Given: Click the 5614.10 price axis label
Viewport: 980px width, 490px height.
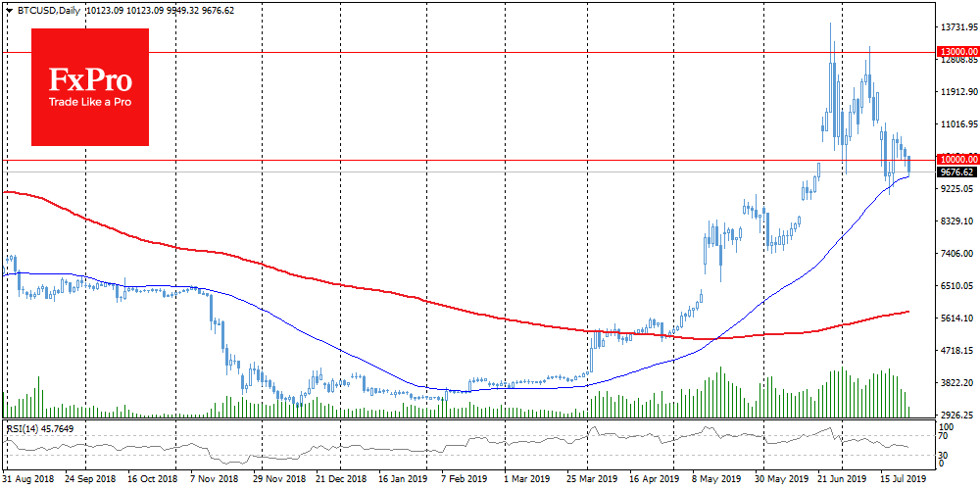Looking at the screenshot, I should click(955, 318).
